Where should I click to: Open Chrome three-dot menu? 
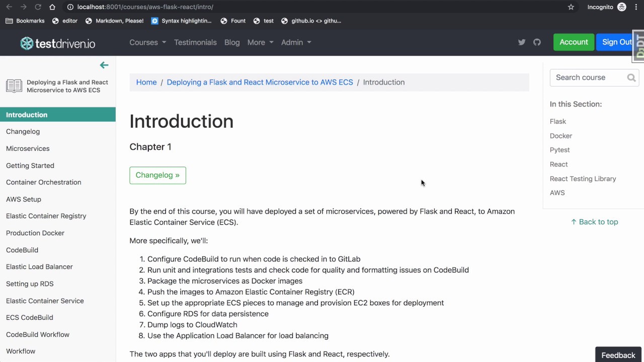click(636, 7)
